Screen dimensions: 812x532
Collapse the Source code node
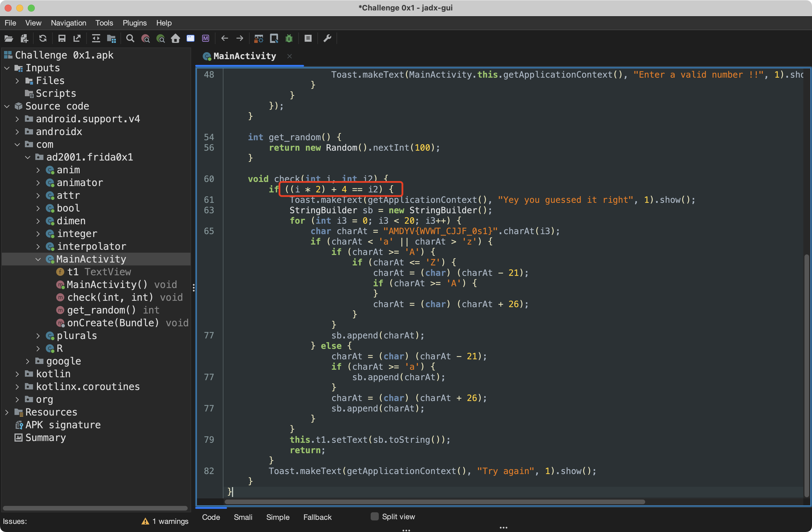[7, 106]
